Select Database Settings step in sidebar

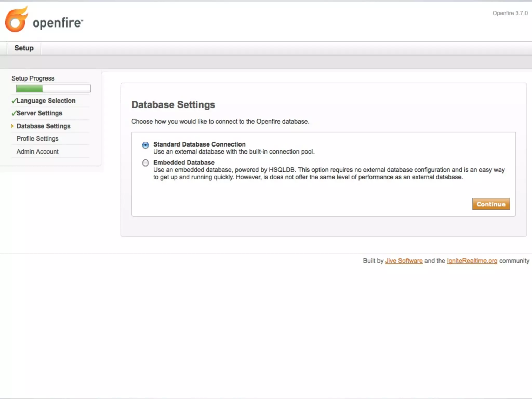click(43, 126)
